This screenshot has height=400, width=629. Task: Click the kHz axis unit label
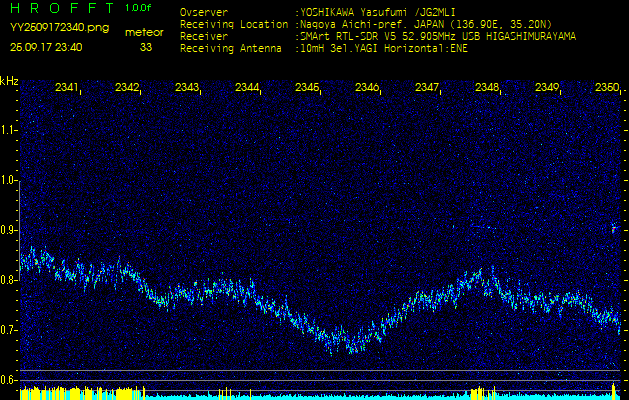(x=9, y=80)
